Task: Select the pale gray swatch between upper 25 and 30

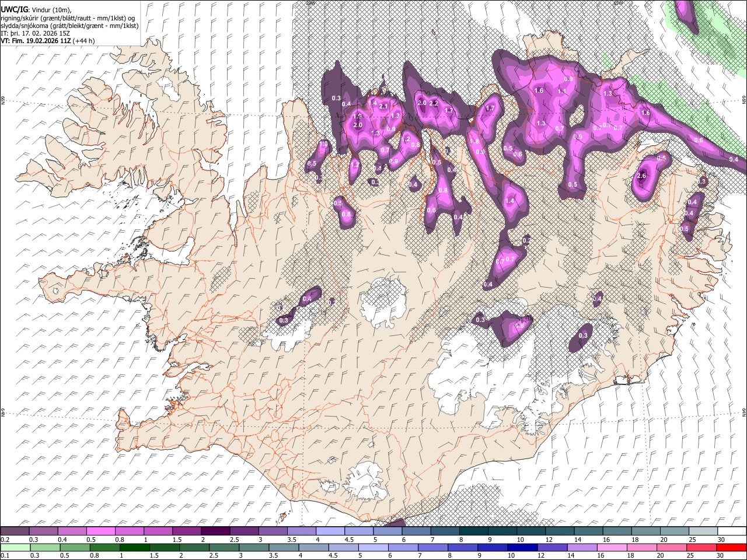Action: (703, 531)
